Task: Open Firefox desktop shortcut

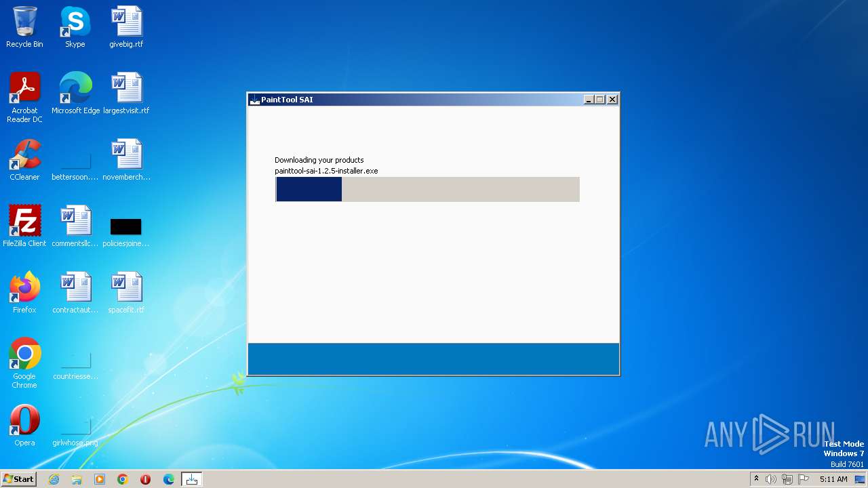Action: tap(24, 293)
